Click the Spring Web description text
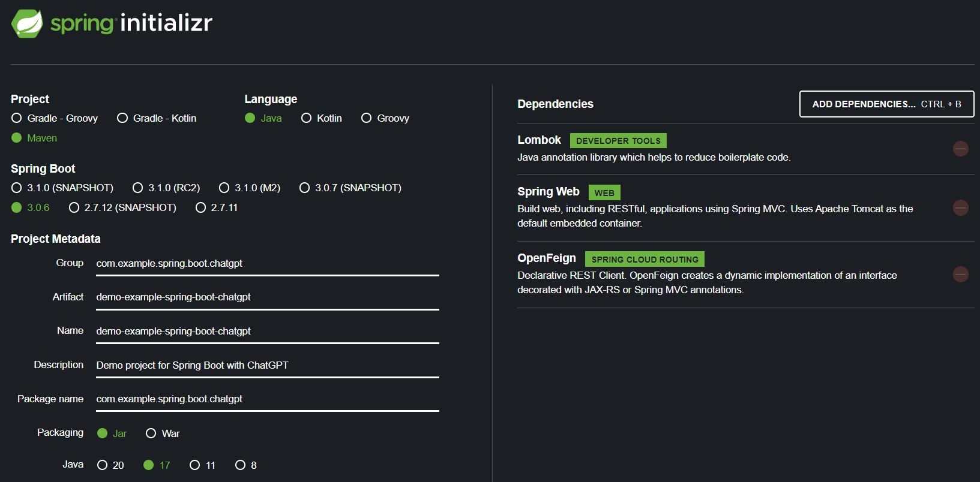The height and width of the screenshot is (482, 980). pos(715,216)
